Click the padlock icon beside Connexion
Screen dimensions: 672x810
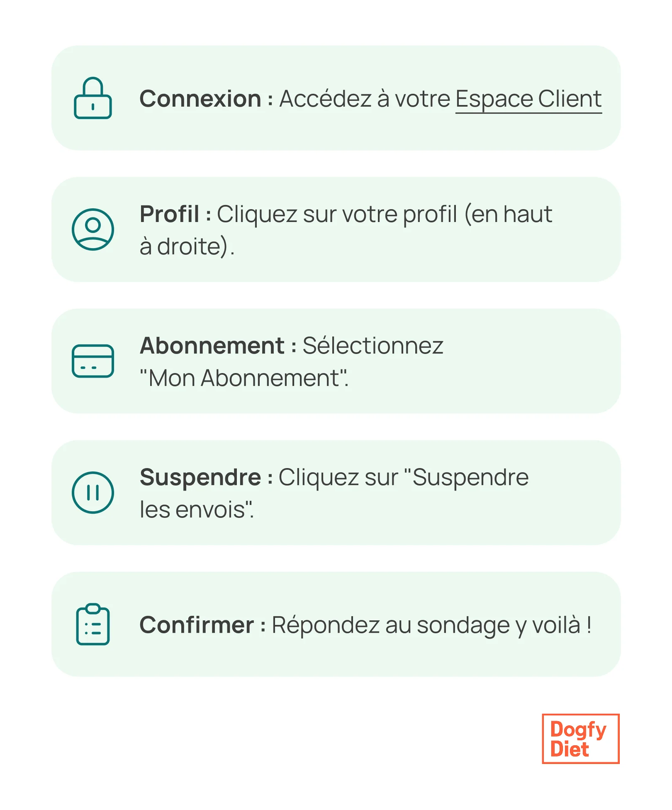click(x=93, y=98)
